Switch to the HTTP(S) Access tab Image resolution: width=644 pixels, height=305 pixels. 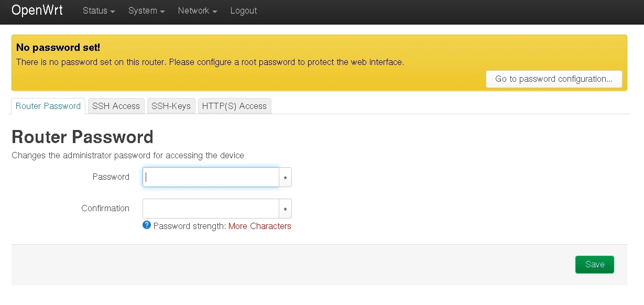pyautogui.click(x=234, y=106)
